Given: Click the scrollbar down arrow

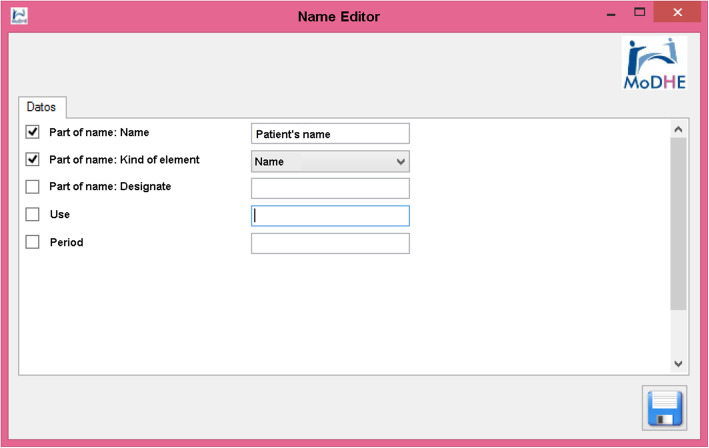Looking at the screenshot, I should pos(678,364).
